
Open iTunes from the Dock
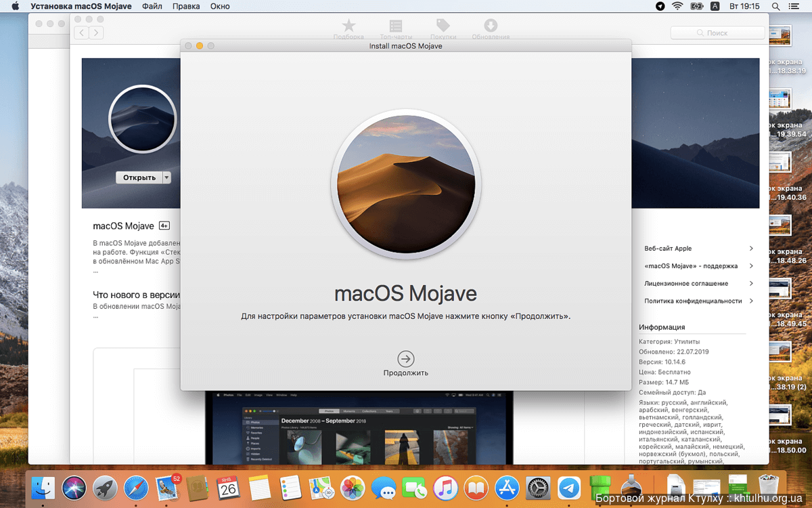coord(445,487)
